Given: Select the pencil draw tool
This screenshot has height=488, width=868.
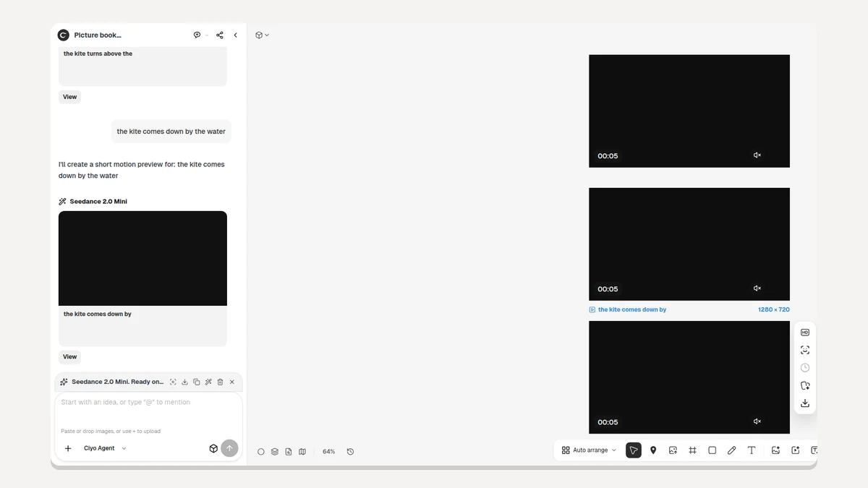Looking at the screenshot, I should pos(731,450).
